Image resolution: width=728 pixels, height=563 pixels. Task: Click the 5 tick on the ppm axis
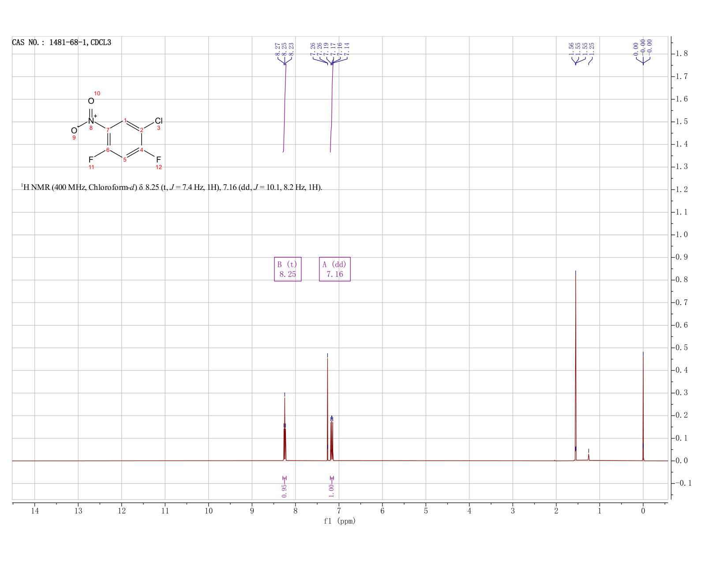point(426,511)
